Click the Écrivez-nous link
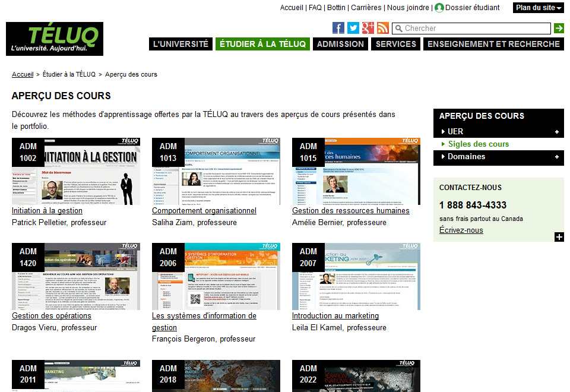The image size is (570, 392). click(461, 230)
